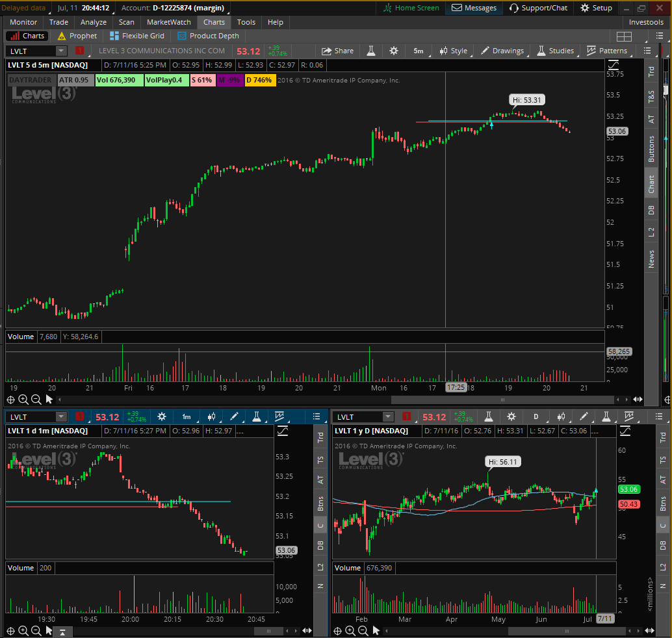The image size is (672, 638).
Task: Open candlestick style icon in 1m chart
Action: 211,416
